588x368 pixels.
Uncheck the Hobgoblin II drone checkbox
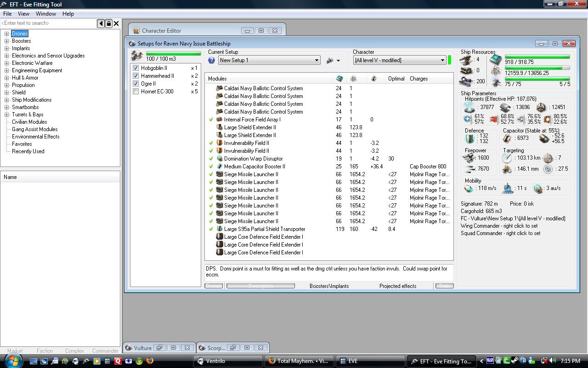click(x=136, y=68)
